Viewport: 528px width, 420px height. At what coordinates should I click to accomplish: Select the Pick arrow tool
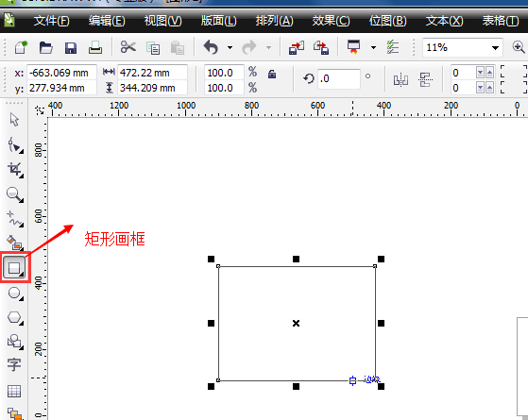click(x=14, y=120)
